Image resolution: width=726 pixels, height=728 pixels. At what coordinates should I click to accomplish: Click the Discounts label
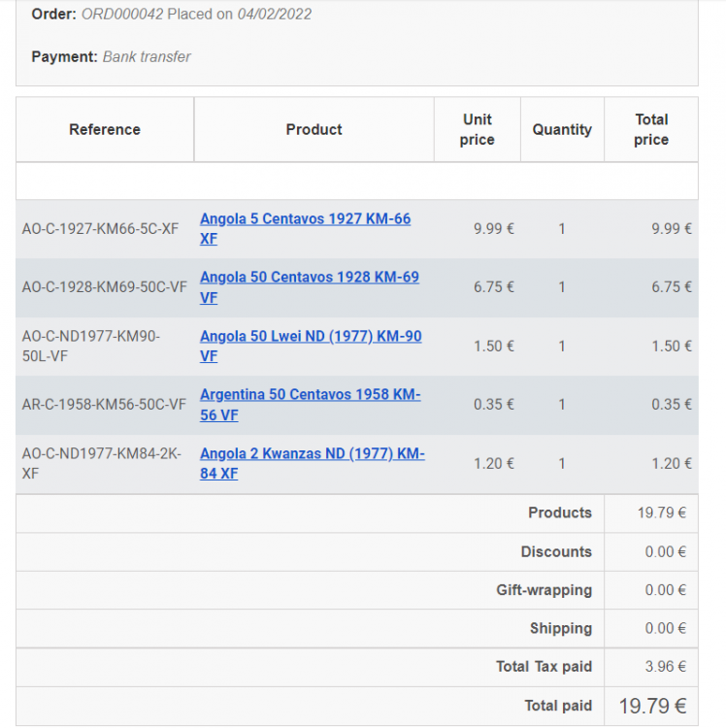[x=556, y=551]
